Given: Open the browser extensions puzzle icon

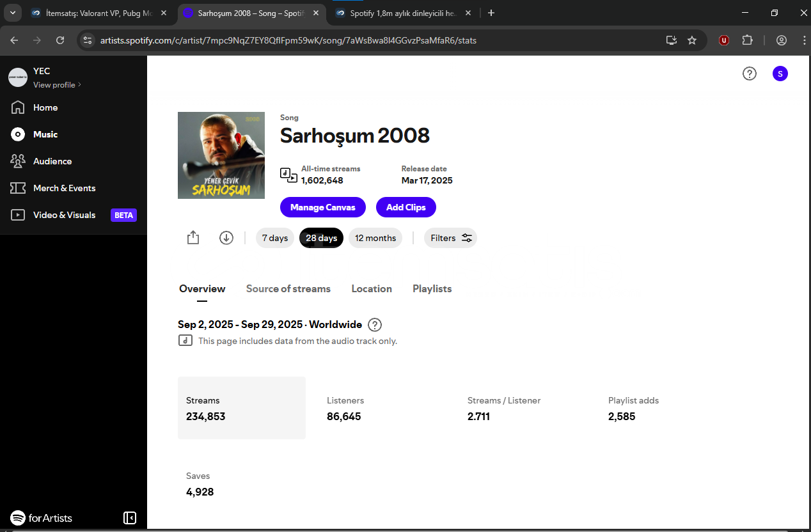Looking at the screenshot, I should 747,40.
